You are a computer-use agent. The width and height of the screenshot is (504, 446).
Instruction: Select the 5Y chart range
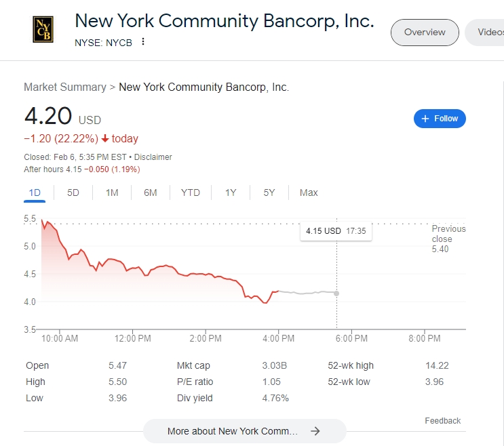[269, 192]
